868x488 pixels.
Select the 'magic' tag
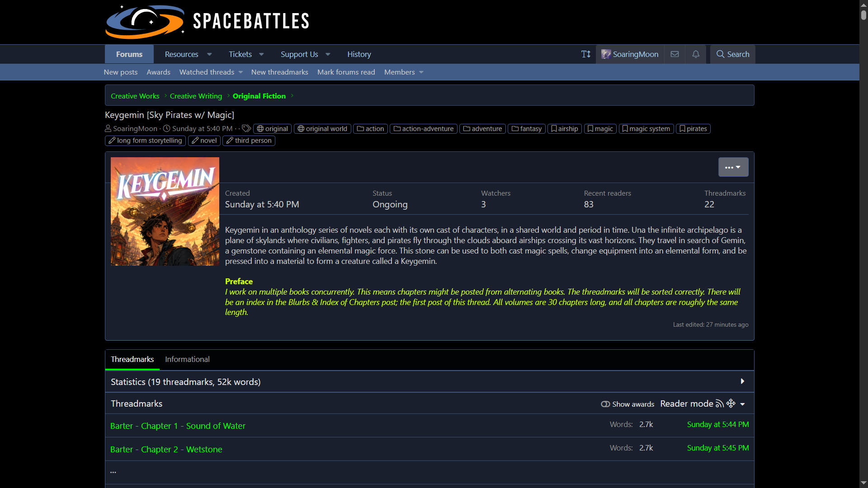600,129
